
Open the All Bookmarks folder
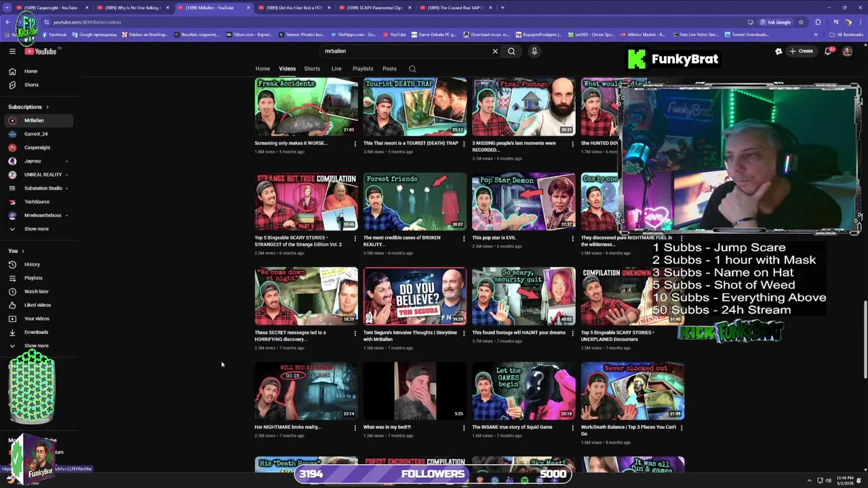tap(846, 35)
